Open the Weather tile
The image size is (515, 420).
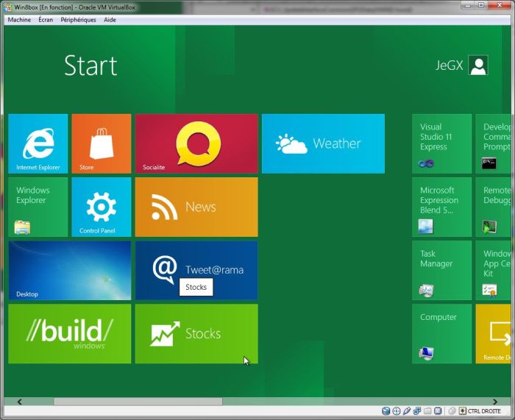(323, 143)
